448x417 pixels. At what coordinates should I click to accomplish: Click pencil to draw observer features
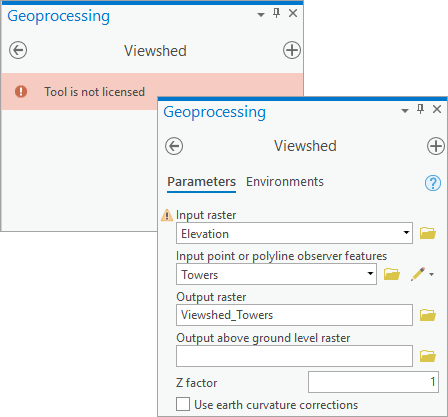coord(418,274)
